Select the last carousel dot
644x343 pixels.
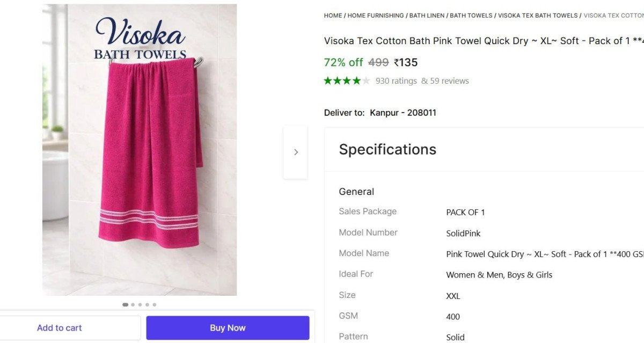point(154,304)
